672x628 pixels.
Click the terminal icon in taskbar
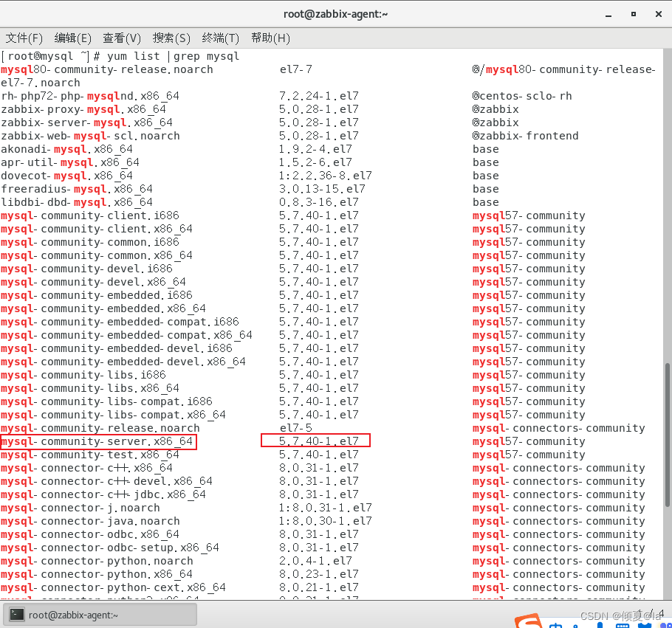pos(17,615)
